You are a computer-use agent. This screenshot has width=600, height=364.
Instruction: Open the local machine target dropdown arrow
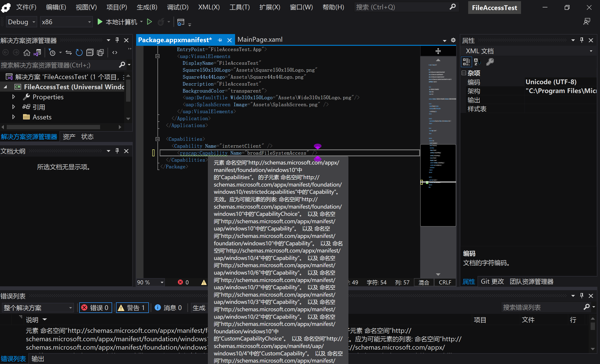141,22
